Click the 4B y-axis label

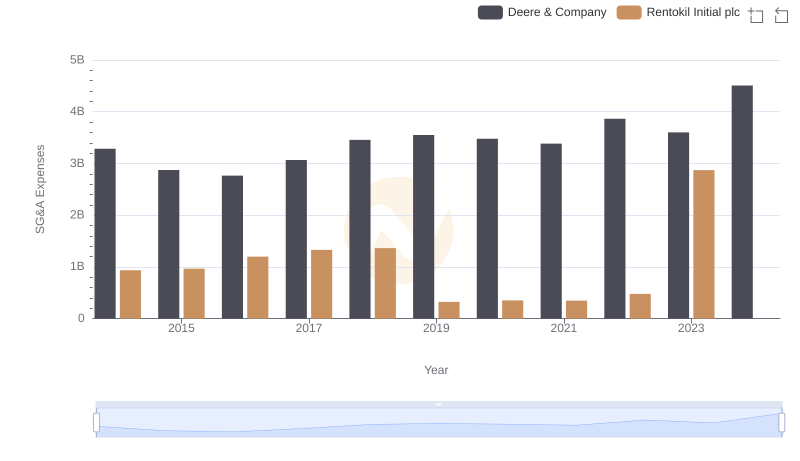77,111
